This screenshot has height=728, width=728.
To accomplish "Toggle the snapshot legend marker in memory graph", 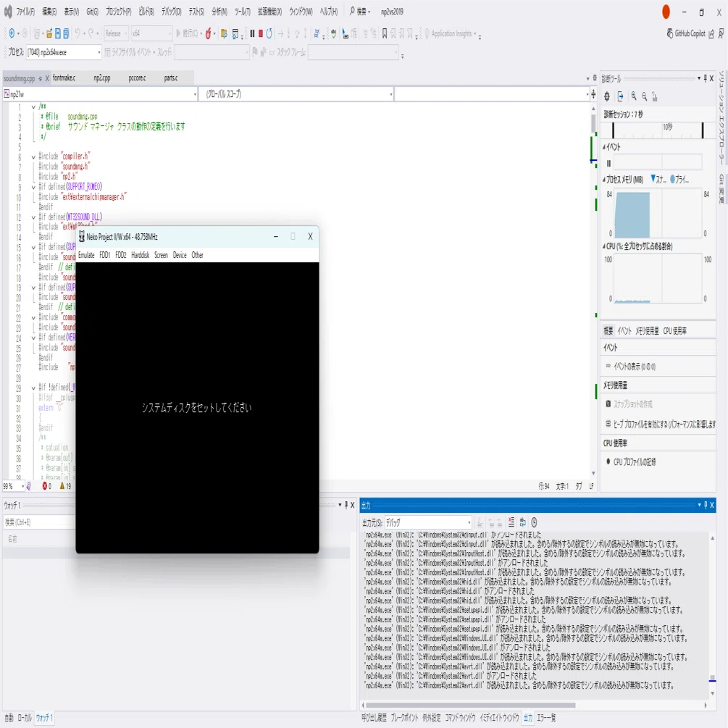I will coord(653,179).
